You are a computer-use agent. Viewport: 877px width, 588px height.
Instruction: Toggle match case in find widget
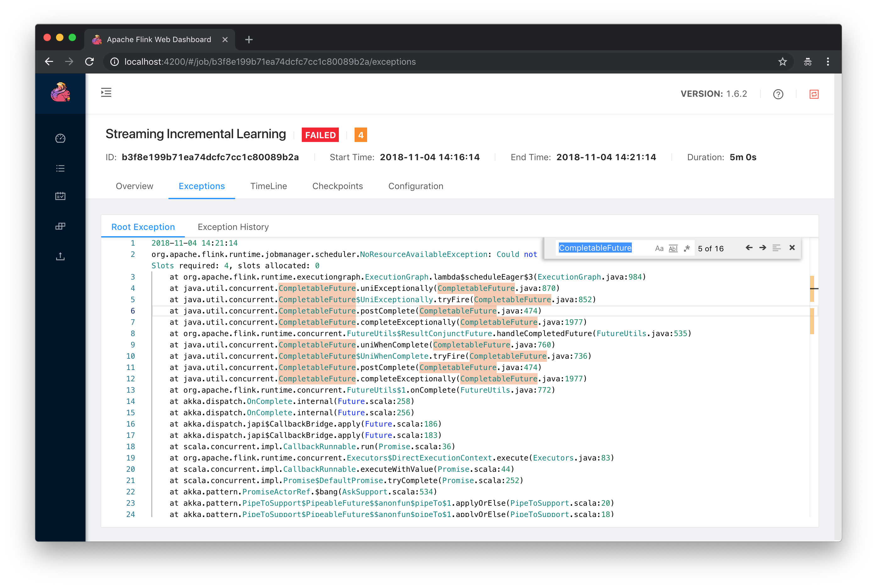click(x=659, y=248)
